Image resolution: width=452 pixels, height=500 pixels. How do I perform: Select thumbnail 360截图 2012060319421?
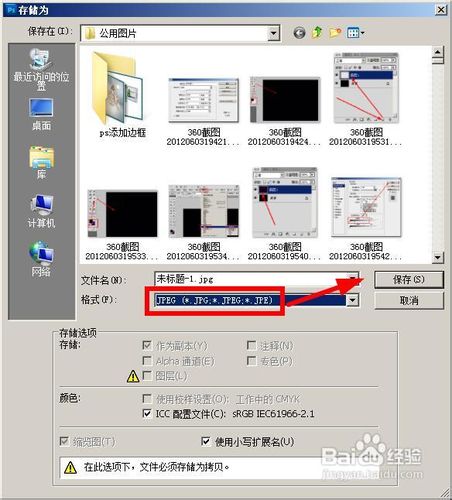click(203, 112)
